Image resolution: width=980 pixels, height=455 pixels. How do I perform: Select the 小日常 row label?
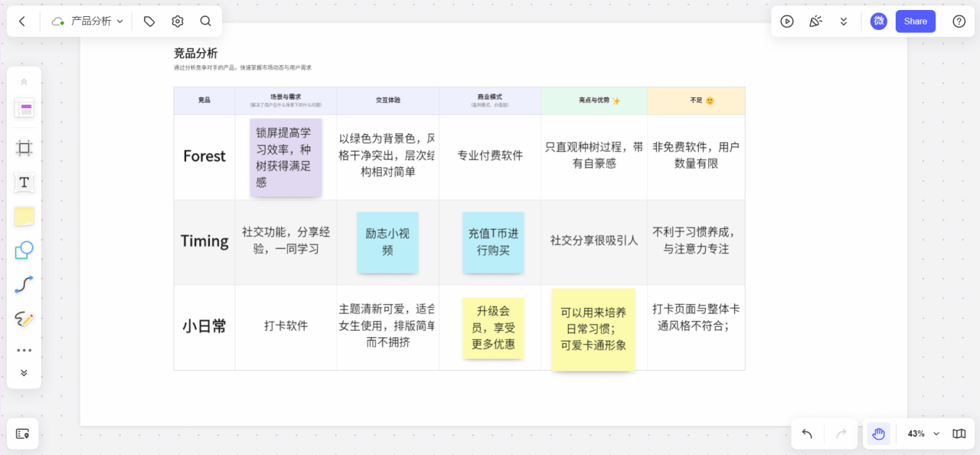click(x=204, y=326)
